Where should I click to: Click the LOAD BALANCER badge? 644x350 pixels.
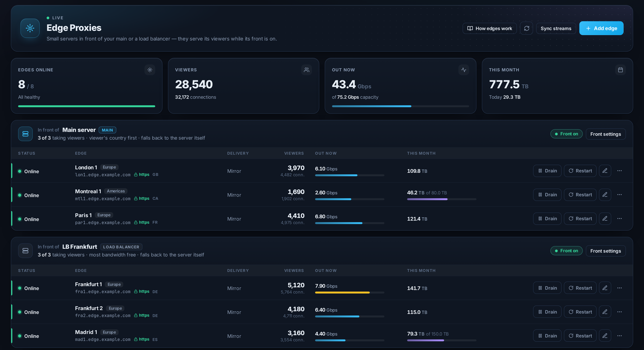click(121, 247)
